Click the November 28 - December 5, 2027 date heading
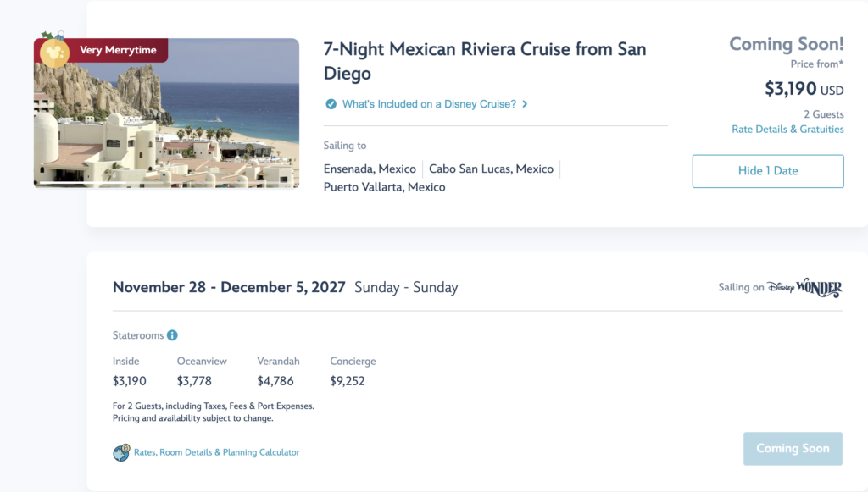 (x=229, y=287)
